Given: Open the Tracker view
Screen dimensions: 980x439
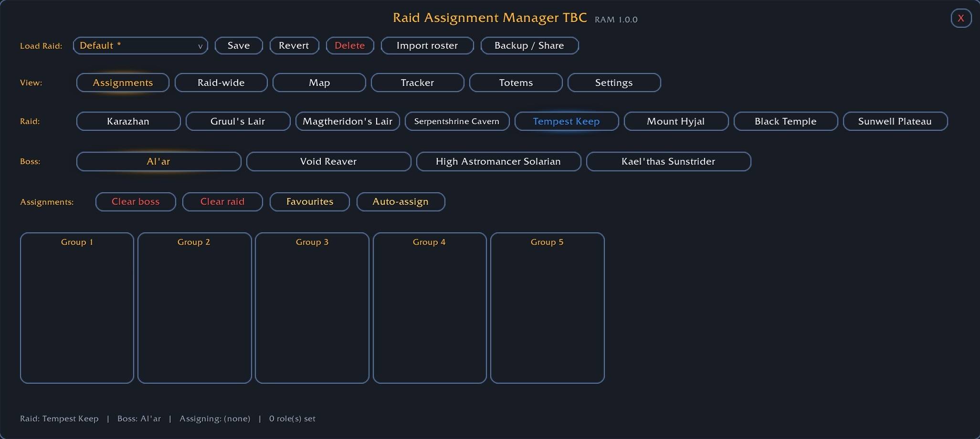Looking at the screenshot, I should pyautogui.click(x=417, y=83).
